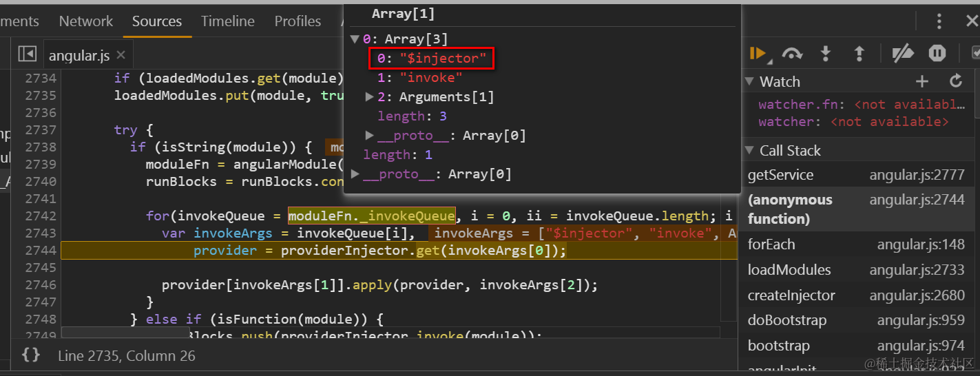
Task: Resume script execution with the play icon
Action: (758, 53)
